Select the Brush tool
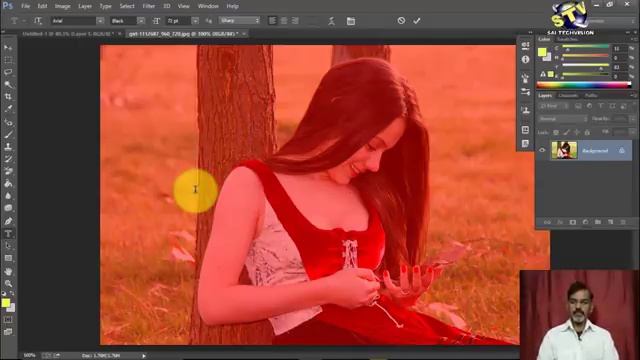 pyautogui.click(x=8, y=134)
